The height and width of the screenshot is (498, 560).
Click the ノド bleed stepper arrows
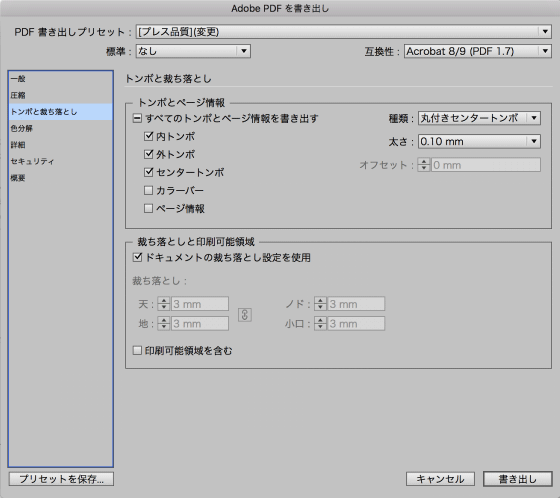[x=320, y=304]
